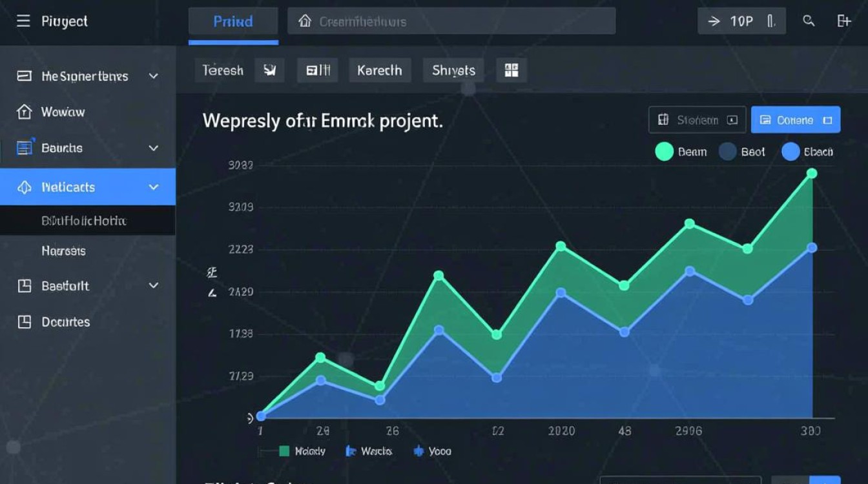
Task: Click the hamburger menu icon
Action: [23, 21]
